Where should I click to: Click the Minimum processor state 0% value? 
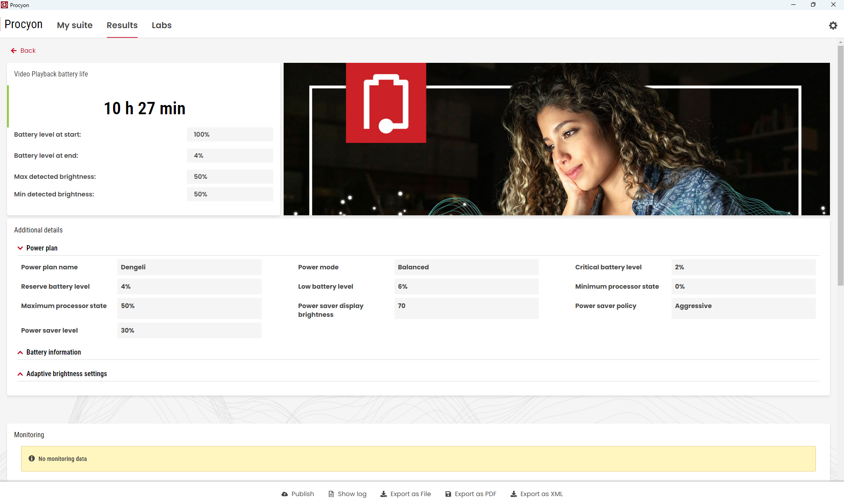click(x=744, y=286)
